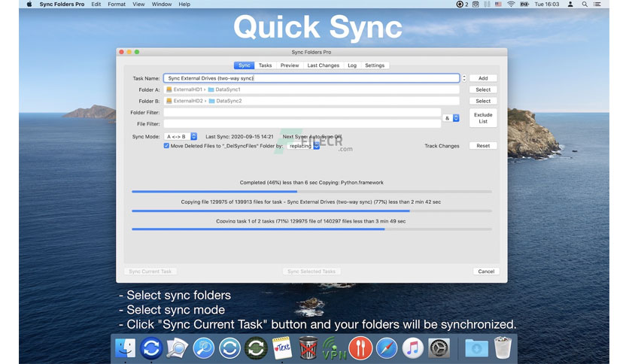Click the user account menu bar icon

coord(570,4)
